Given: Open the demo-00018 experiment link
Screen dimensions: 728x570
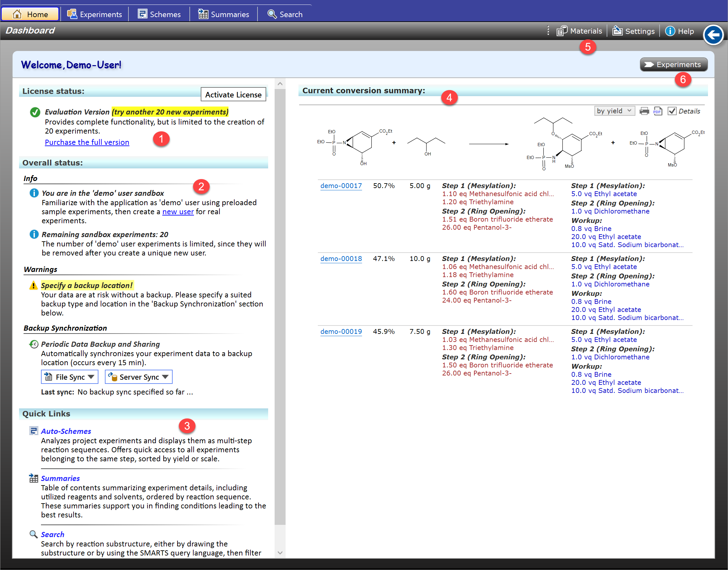Looking at the screenshot, I should [x=341, y=259].
